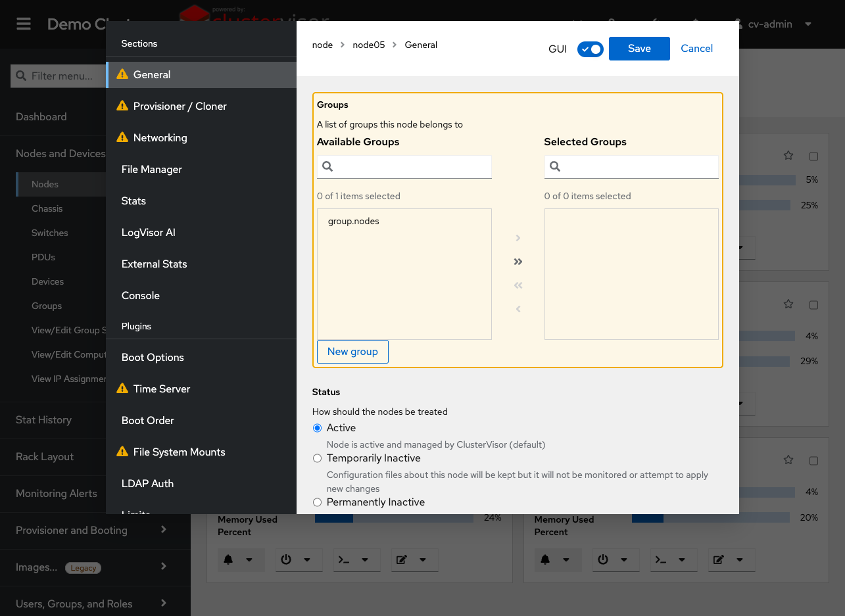This screenshot has width=845, height=616.
Task: Click the power icon in the 20% memory card
Action: [603, 559]
